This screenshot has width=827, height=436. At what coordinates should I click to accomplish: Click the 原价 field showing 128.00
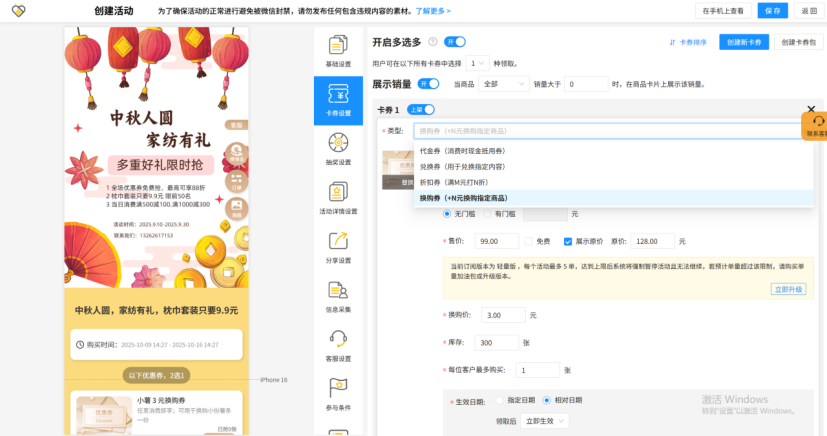(x=652, y=241)
